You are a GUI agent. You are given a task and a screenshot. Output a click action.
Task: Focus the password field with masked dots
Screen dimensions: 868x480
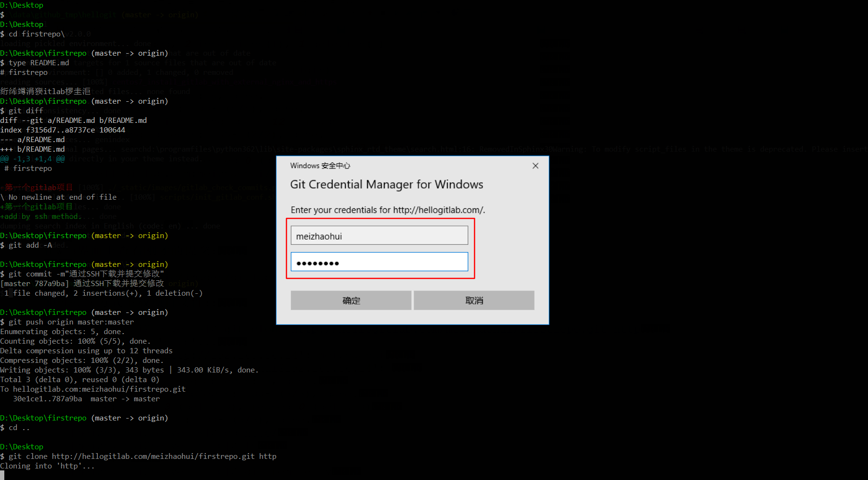click(379, 262)
